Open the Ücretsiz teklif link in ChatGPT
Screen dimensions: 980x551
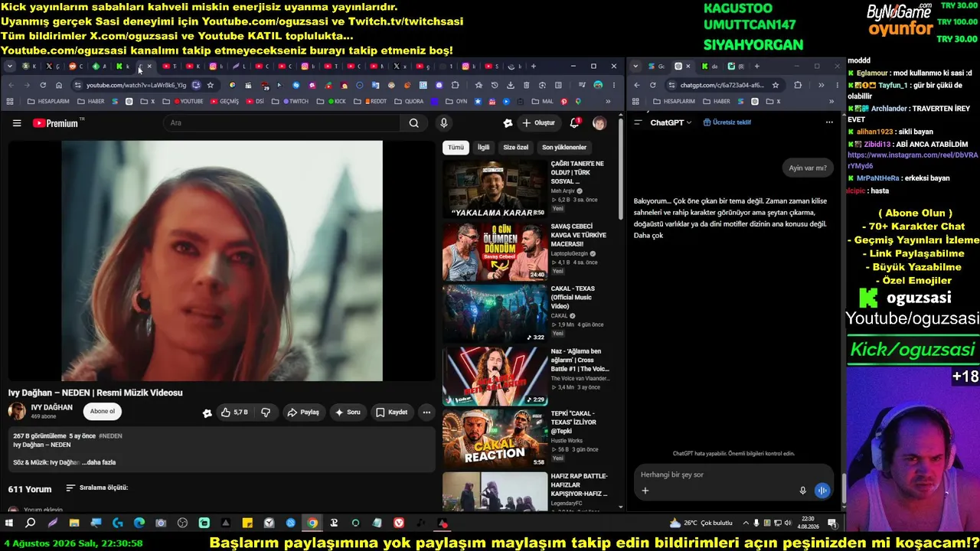coord(727,122)
